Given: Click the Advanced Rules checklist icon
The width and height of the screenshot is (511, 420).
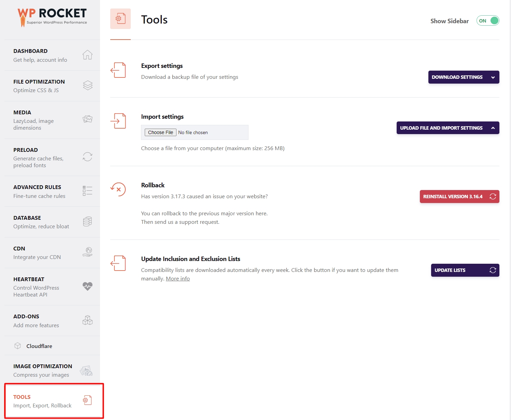Looking at the screenshot, I should pos(87,191).
